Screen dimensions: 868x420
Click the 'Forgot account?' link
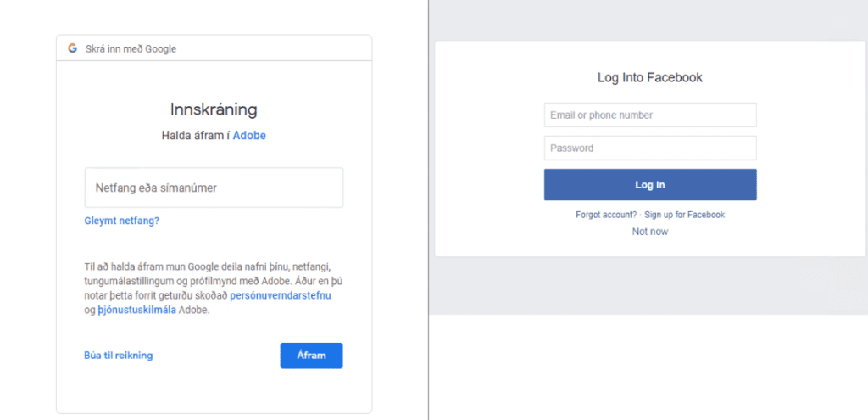[605, 215]
